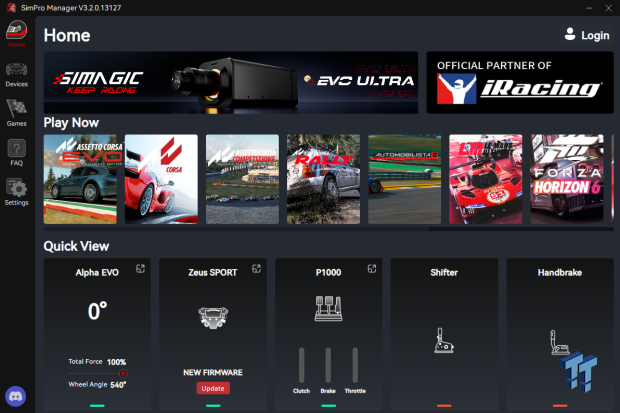
Task: Close the SimPro Manager window
Action: pyautogui.click(x=608, y=8)
